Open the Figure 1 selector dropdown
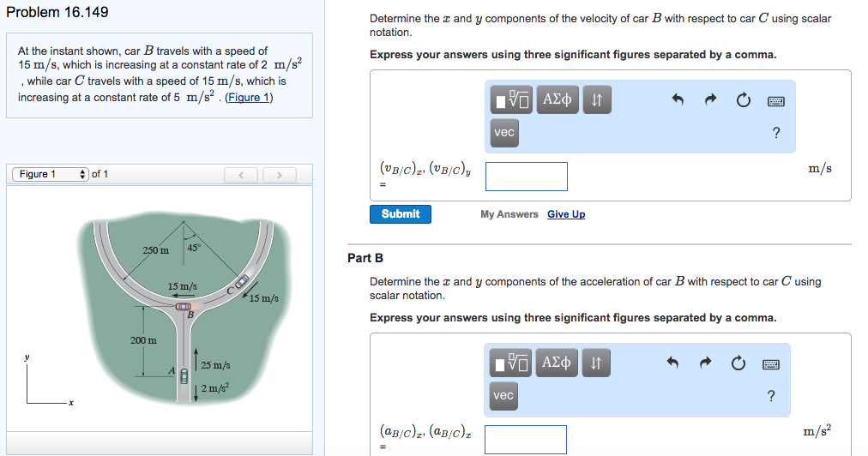The width and height of the screenshot is (868, 456). click(x=51, y=174)
